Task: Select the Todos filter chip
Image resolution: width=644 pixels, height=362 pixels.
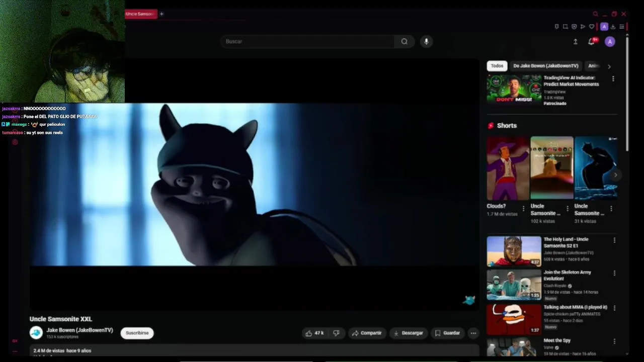Action: point(497,66)
